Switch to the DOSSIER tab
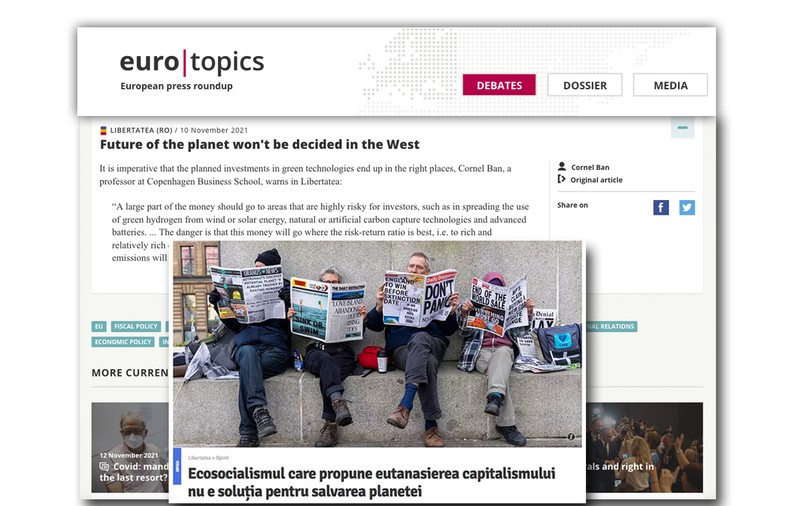Viewport: 800px width, 506px height. (x=585, y=85)
